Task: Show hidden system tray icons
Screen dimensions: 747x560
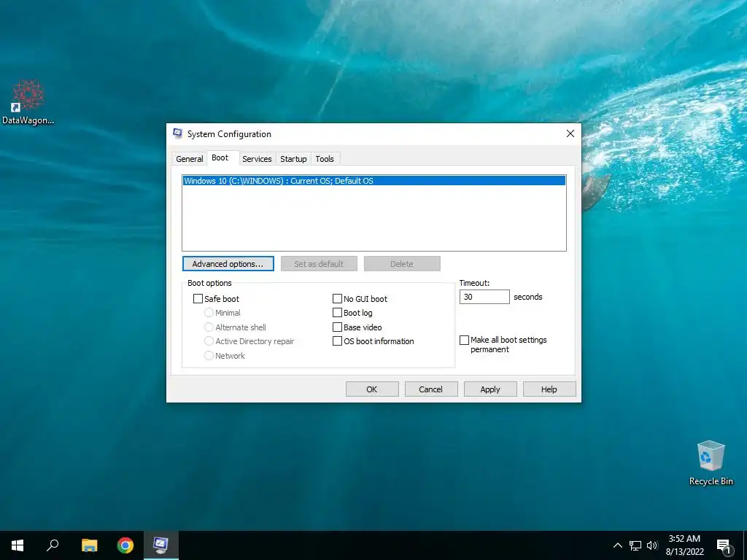Action: tap(617, 545)
